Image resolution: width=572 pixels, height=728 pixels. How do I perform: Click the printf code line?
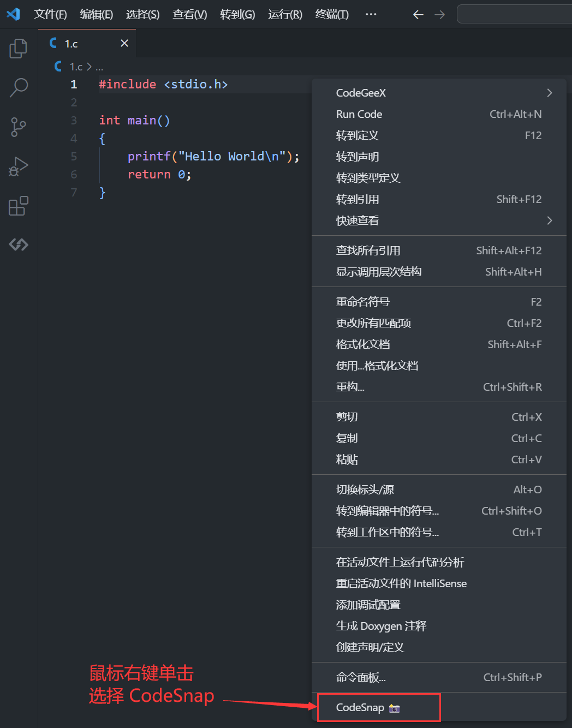point(213,157)
